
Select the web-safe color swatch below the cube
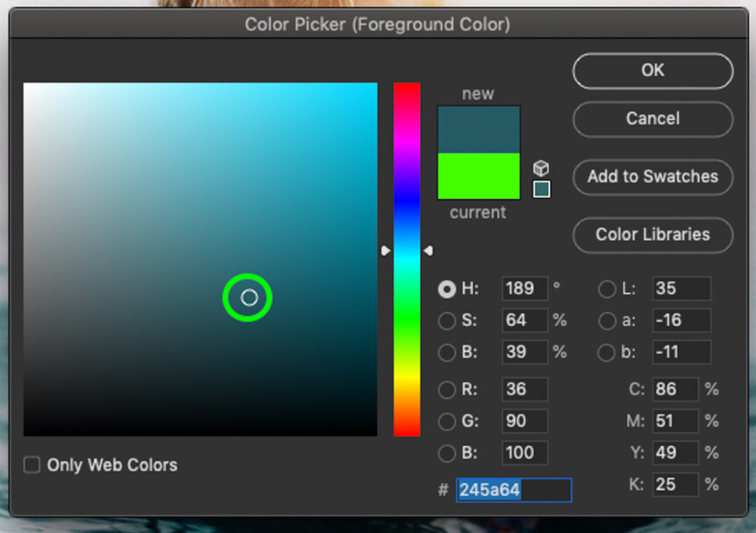pos(541,188)
